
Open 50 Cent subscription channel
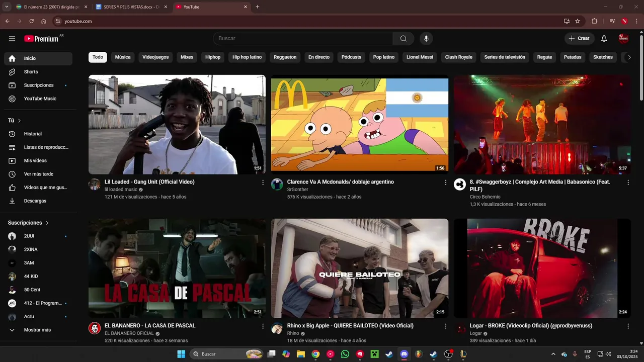click(x=38, y=290)
